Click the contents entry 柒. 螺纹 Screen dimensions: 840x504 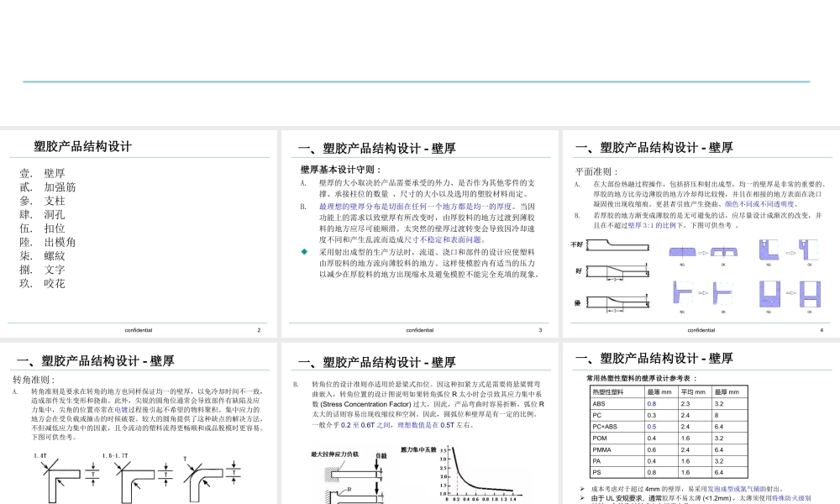pos(42,256)
